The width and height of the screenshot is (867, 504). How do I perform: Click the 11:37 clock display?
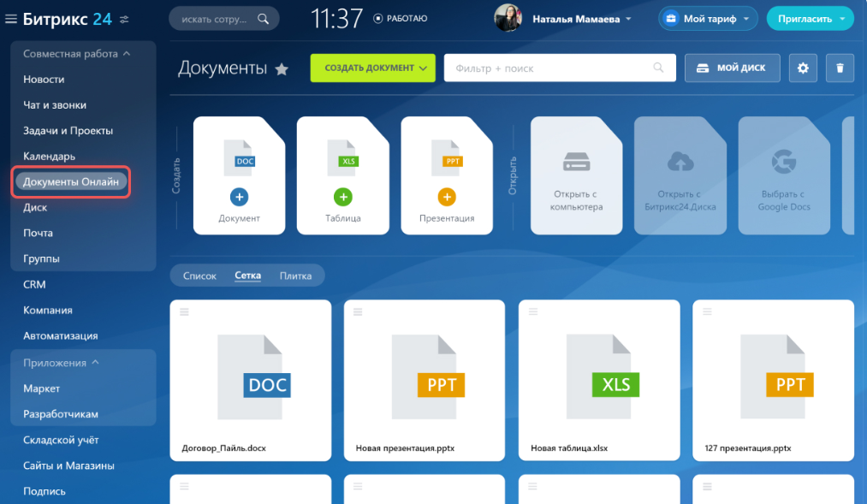click(x=336, y=18)
